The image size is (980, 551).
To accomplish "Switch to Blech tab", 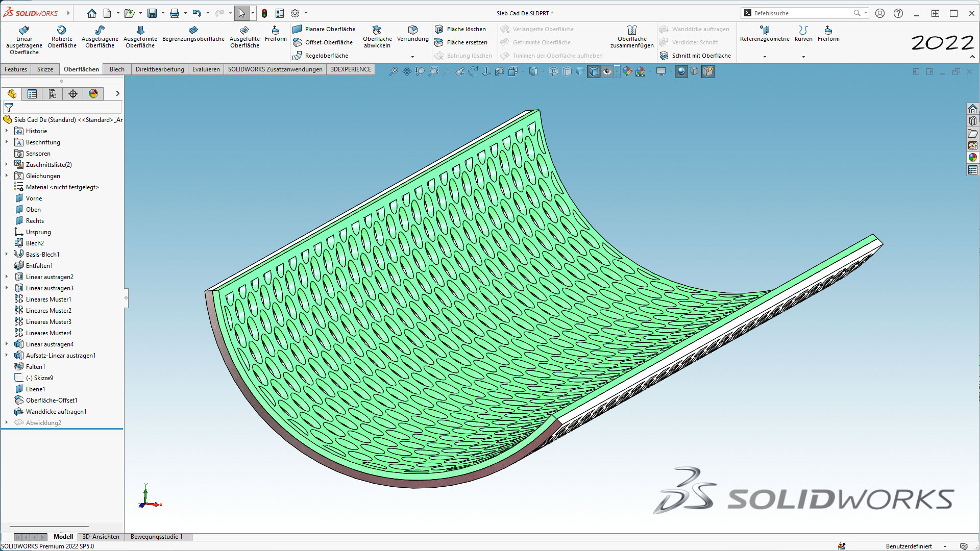I will (x=117, y=69).
